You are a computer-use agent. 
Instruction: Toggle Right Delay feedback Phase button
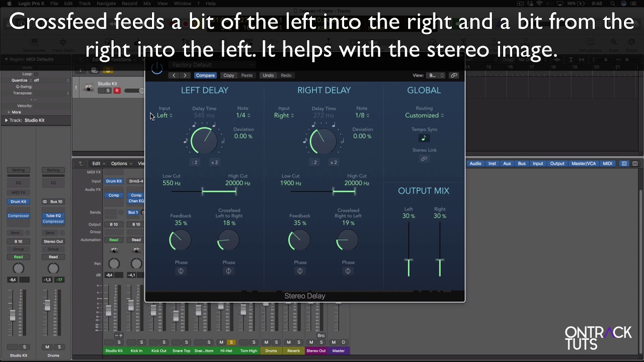[300, 271]
